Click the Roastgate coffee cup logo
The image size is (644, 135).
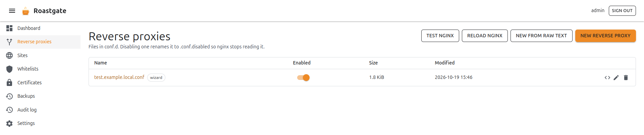point(25,11)
